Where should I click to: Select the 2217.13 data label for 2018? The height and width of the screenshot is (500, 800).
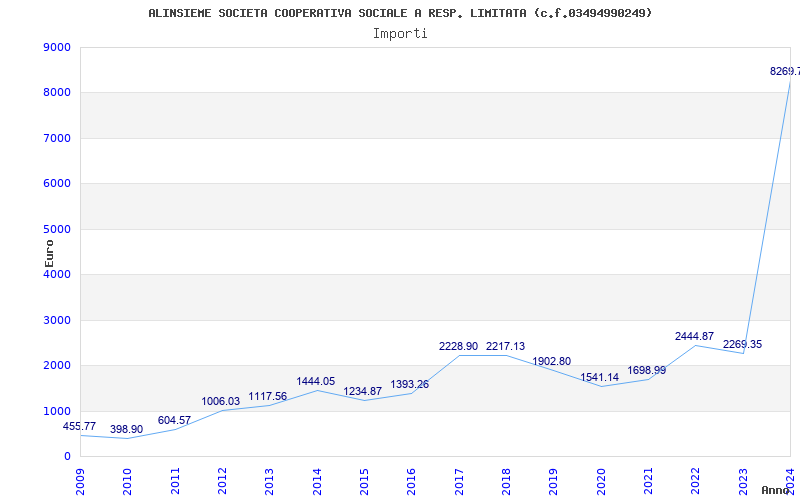coord(505,346)
